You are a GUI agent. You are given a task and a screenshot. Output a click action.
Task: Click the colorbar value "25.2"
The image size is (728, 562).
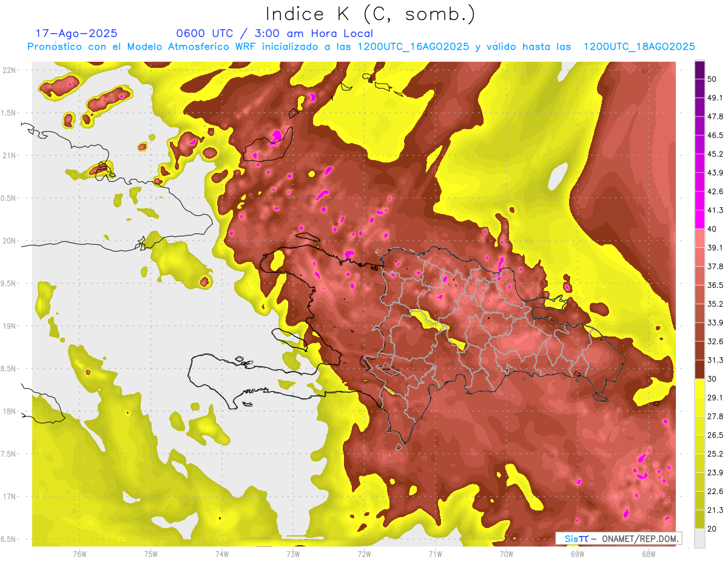[x=715, y=454]
